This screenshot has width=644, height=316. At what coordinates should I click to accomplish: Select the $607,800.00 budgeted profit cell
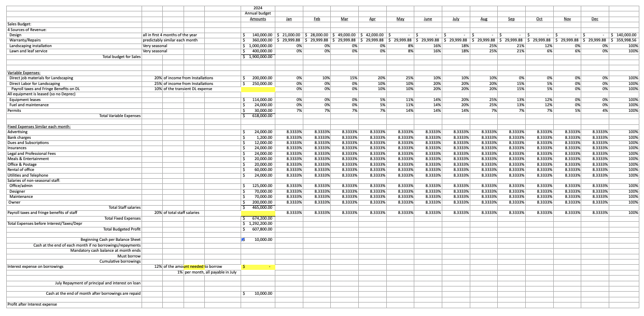258,229
